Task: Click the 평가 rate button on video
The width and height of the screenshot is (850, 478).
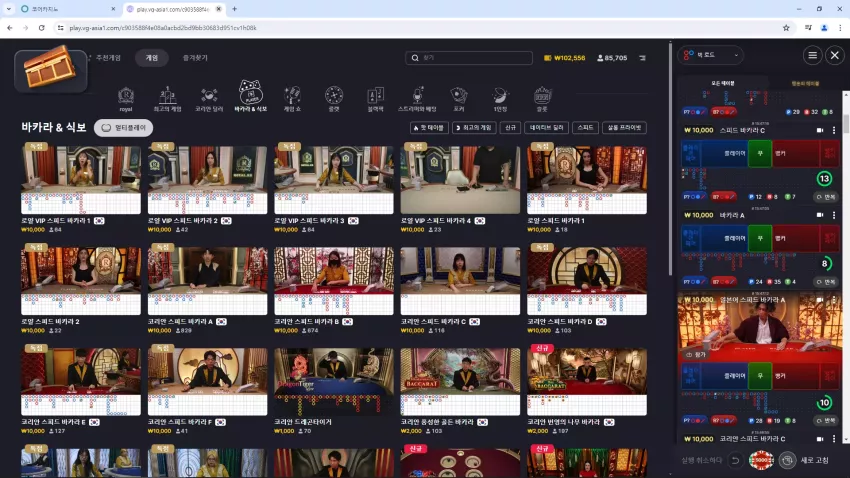Action: (696, 354)
